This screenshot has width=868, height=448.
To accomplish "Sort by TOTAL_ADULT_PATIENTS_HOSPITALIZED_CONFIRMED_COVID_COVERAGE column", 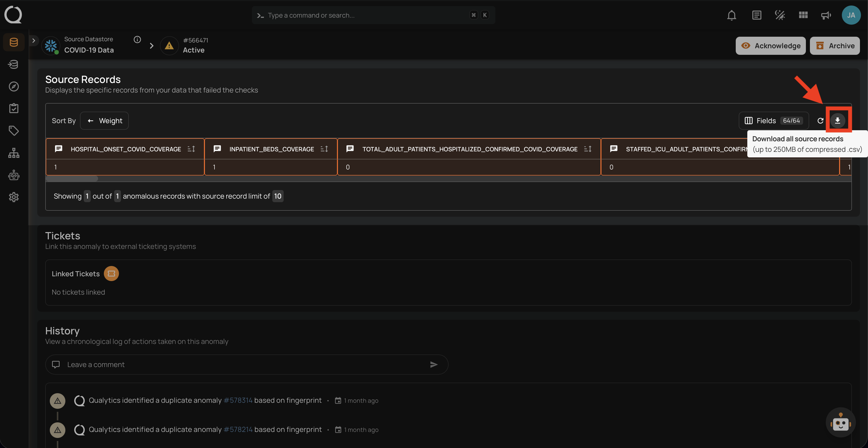I will [x=588, y=149].
